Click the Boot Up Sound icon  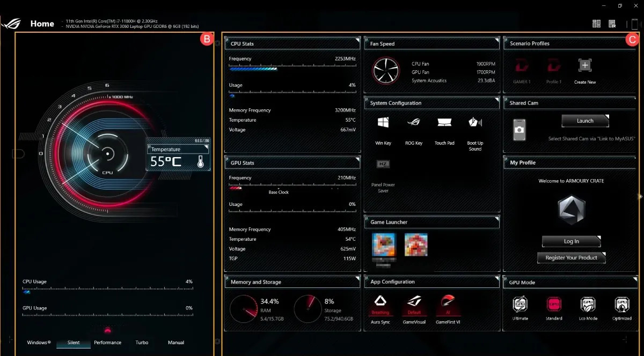coord(475,123)
